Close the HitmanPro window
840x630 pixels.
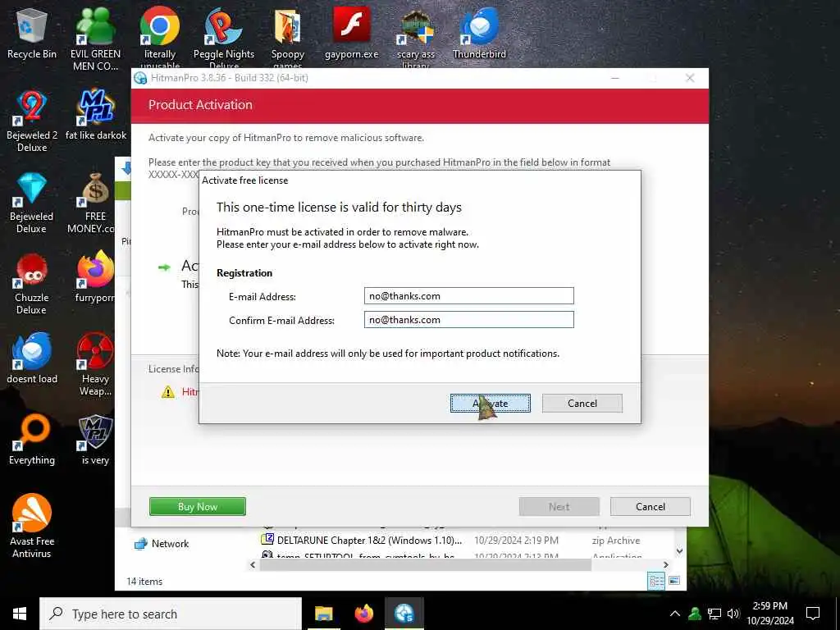click(690, 78)
